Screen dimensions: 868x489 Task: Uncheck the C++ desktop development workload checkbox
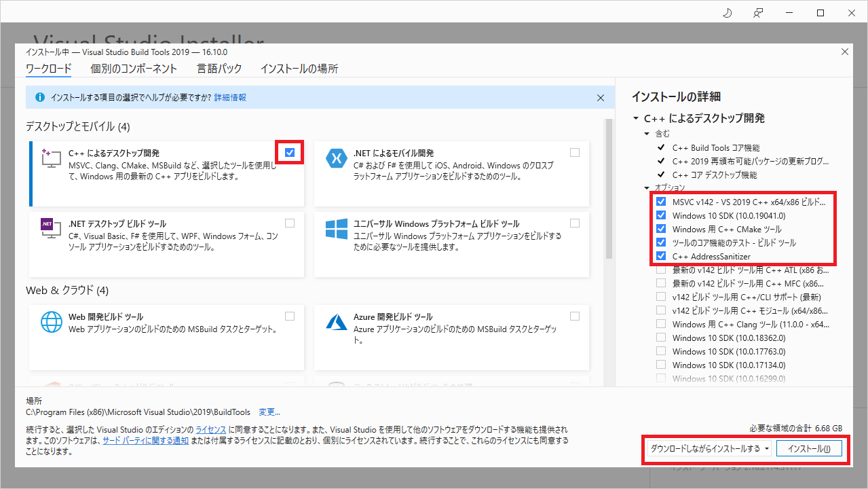coord(290,153)
